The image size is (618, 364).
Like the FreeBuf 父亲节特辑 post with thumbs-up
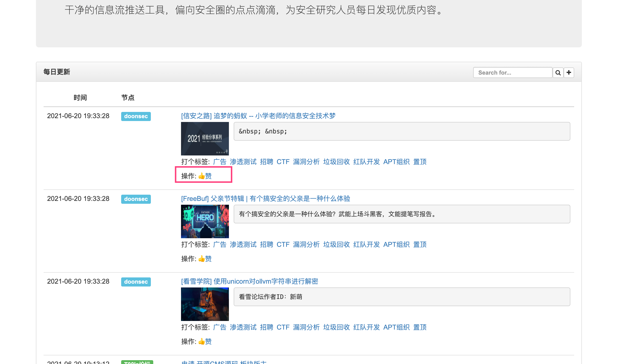coord(205,259)
